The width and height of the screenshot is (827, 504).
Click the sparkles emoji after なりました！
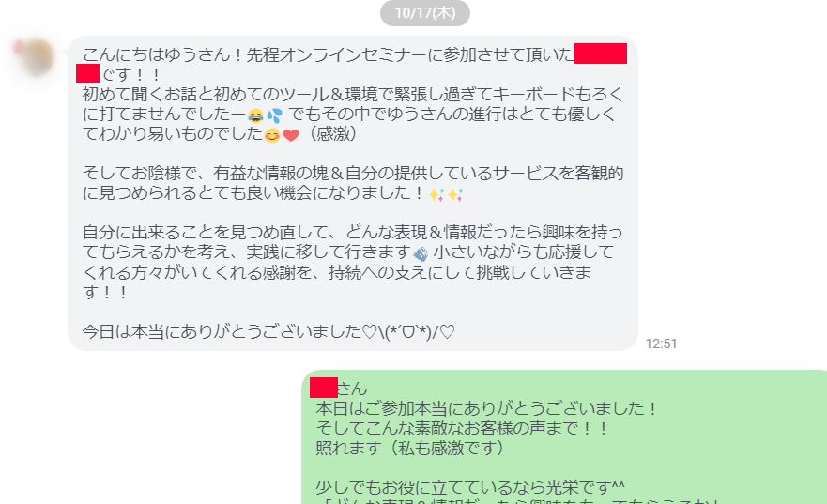446,194
